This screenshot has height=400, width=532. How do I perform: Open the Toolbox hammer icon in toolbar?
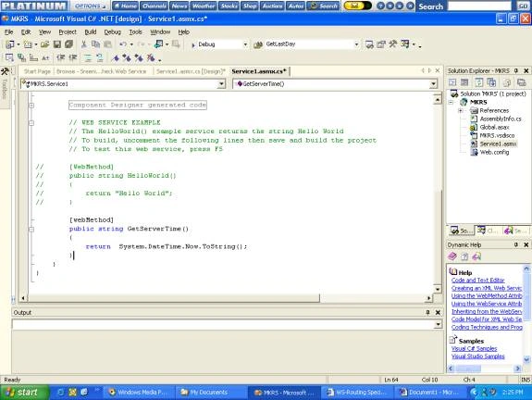coord(393,44)
